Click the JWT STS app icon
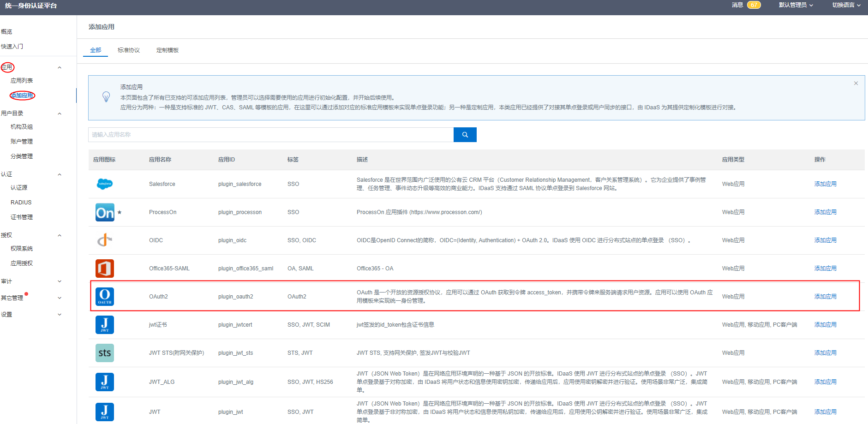868x424 pixels. coord(105,353)
